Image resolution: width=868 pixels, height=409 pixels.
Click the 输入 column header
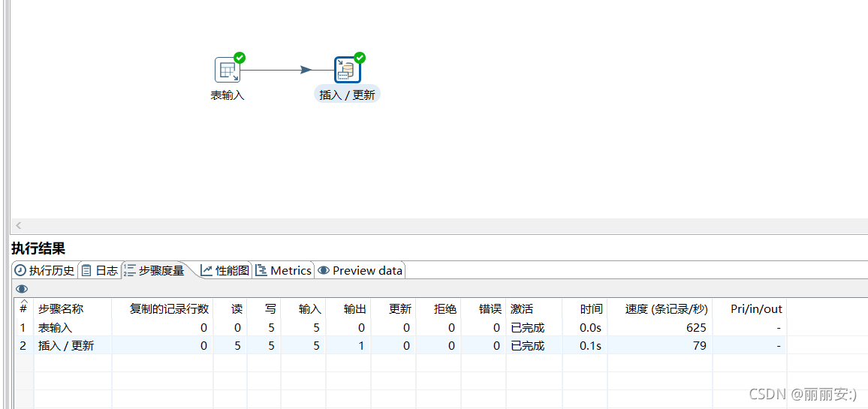tap(303, 309)
